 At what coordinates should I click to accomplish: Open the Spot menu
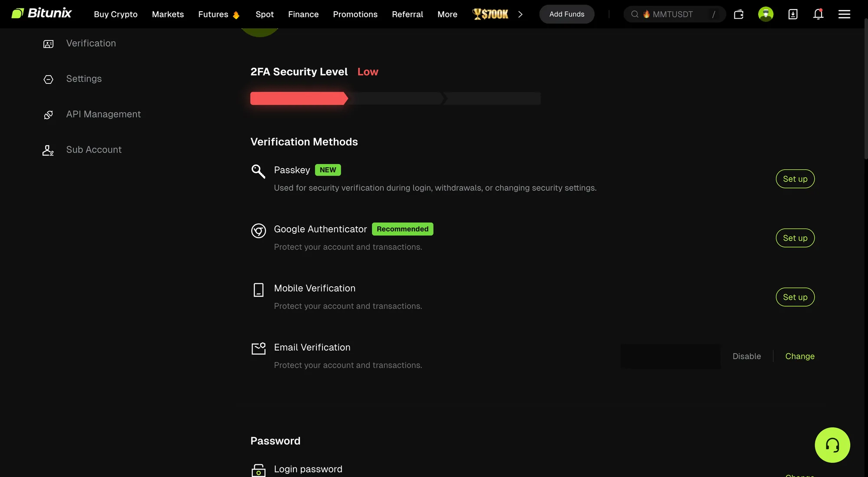(x=265, y=14)
